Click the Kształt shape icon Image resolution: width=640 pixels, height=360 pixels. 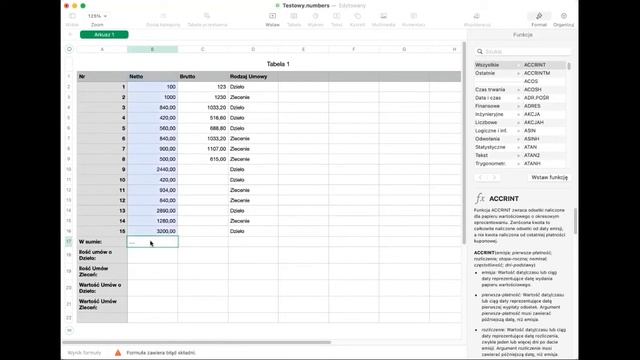(x=358, y=16)
